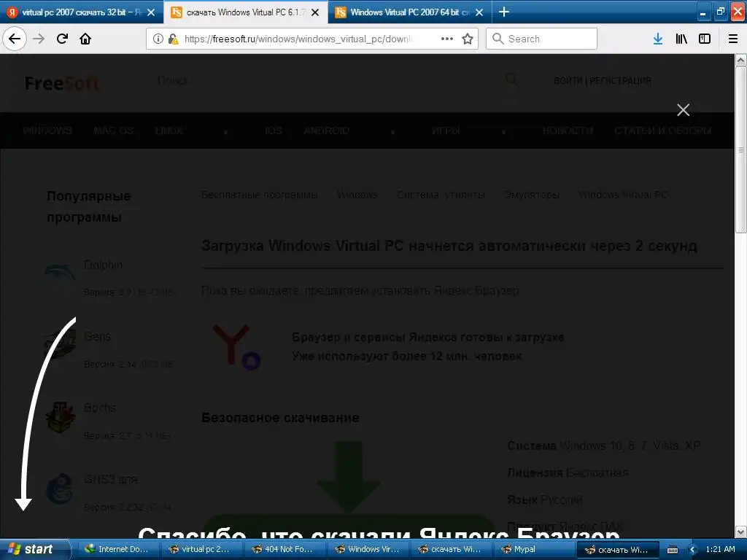Open СТАТЬИ И ОБЗОРЫ navigation item

662,131
